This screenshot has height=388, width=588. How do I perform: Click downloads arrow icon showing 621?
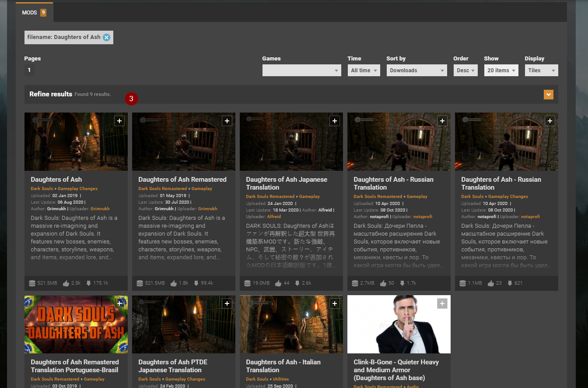tap(510, 283)
